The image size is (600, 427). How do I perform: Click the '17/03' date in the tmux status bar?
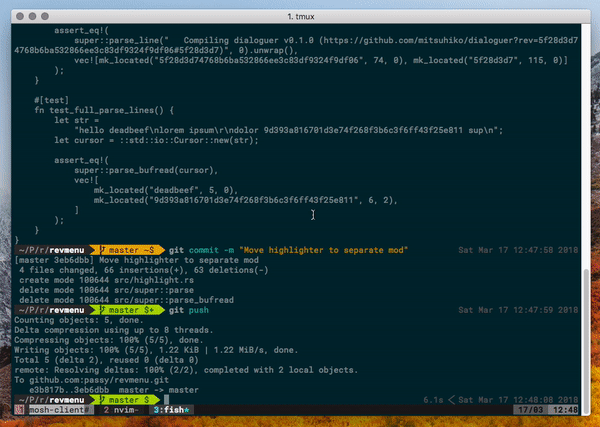click(x=530, y=410)
